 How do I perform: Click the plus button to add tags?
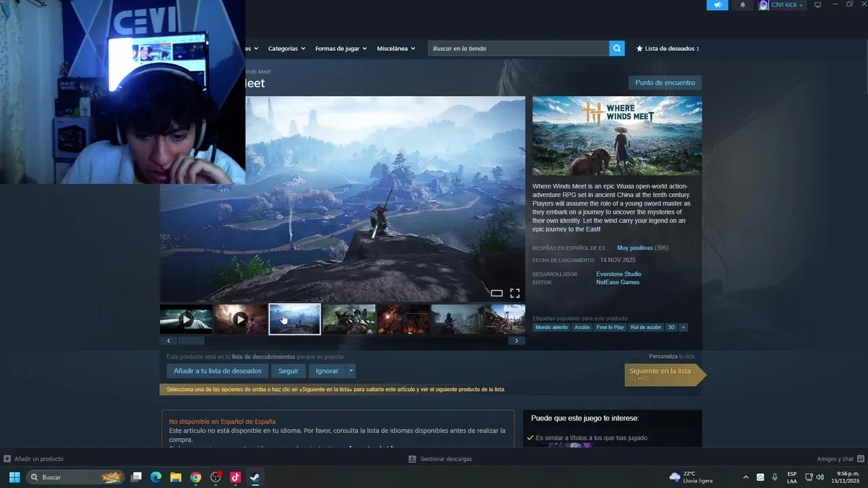point(683,327)
